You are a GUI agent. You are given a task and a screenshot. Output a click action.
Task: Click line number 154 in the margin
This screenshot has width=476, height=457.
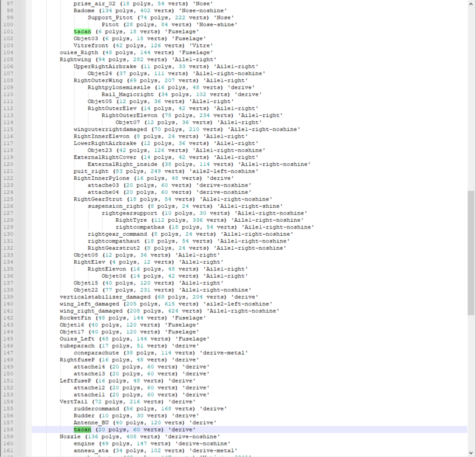(8, 402)
